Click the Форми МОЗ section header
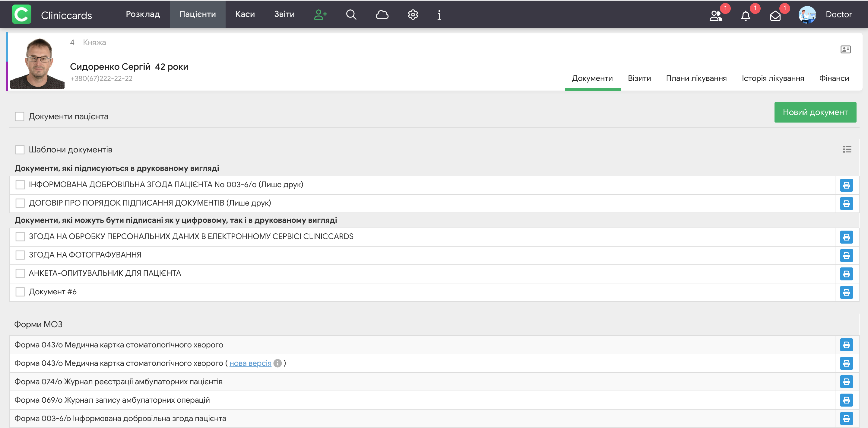The height and width of the screenshot is (428, 868). coord(38,324)
